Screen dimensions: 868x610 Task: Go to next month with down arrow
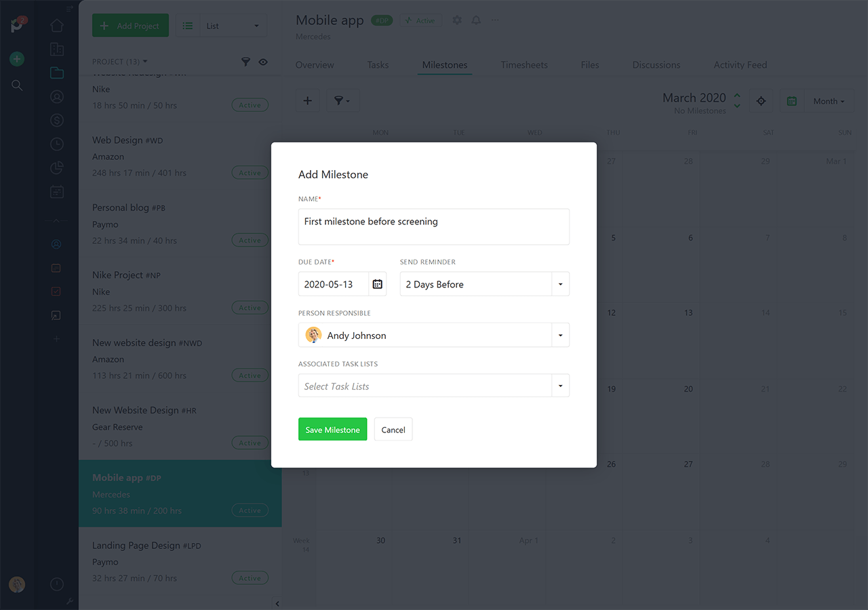click(x=737, y=106)
